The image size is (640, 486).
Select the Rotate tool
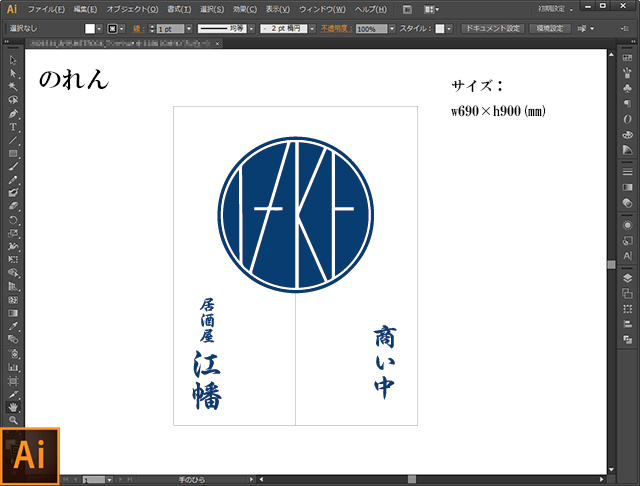pyautogui.click(x=13, y=219)
